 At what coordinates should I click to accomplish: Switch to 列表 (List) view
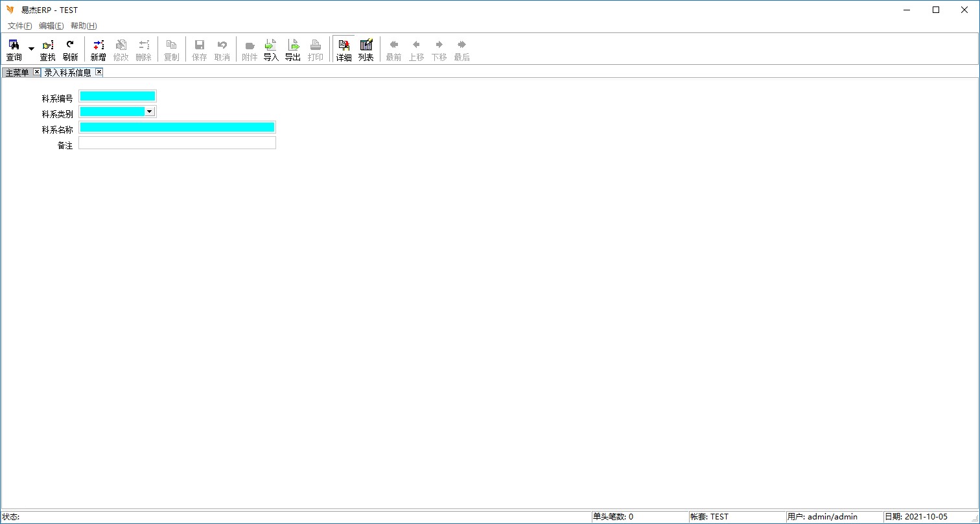click(x=366, y=49)
